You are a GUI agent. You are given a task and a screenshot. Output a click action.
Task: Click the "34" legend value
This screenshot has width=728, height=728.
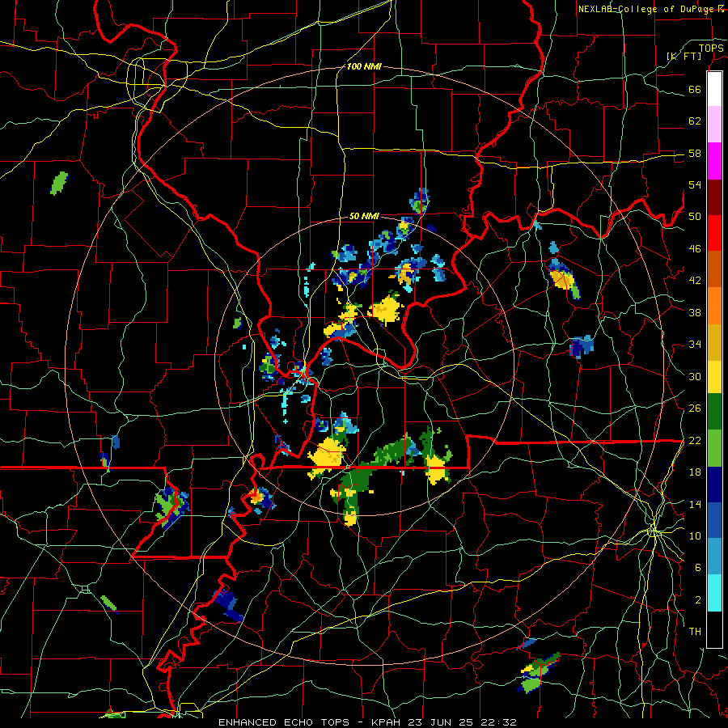coord(695,345)
